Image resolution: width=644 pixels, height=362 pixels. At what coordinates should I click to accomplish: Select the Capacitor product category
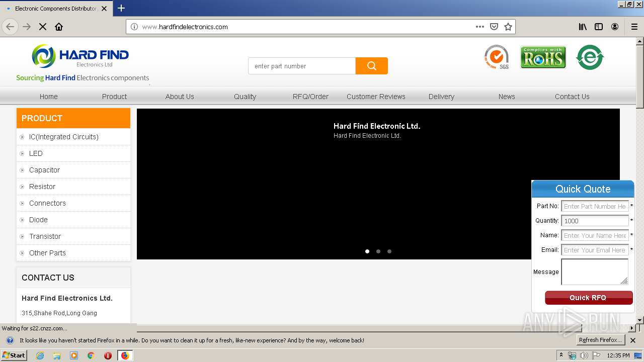point(44,170)
